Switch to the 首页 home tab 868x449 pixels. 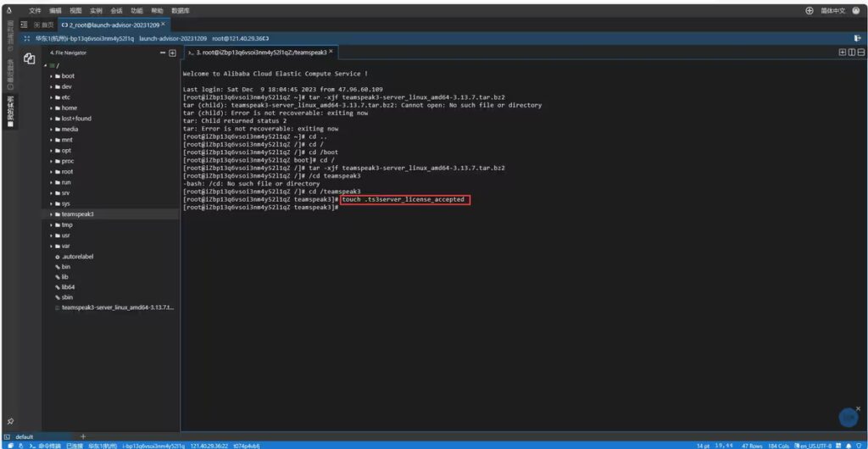click(44, 25)
